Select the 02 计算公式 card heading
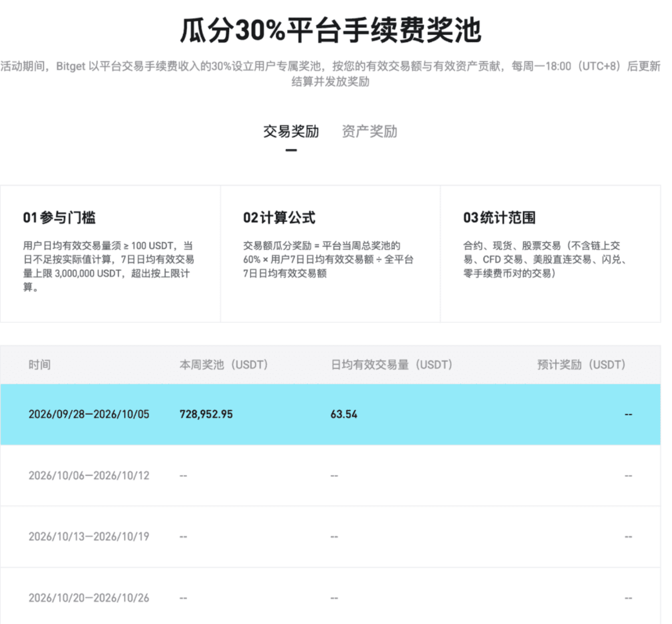 (279, 218)
